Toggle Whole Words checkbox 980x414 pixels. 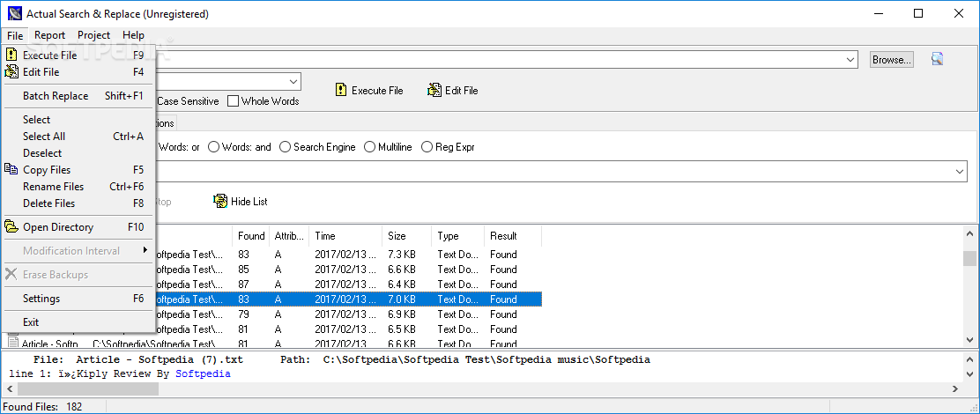[x=234, y=101]
